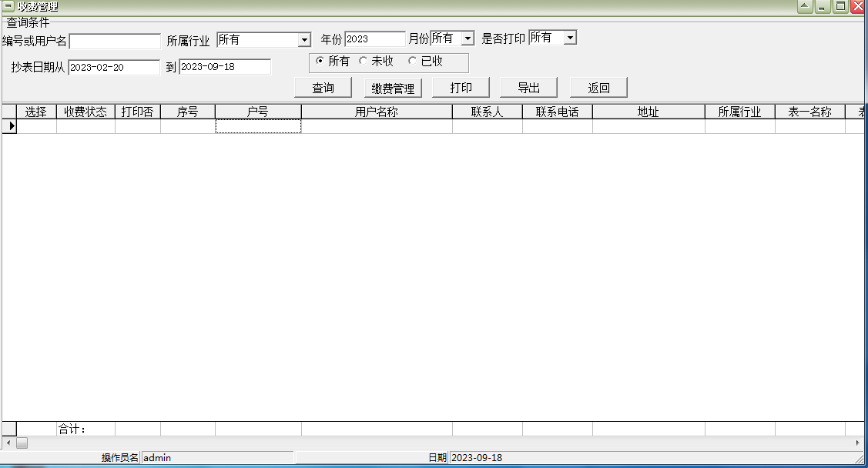Click the horizontal scrollbar left arrow
Screen dimensions: 868x468
[8, 443]
